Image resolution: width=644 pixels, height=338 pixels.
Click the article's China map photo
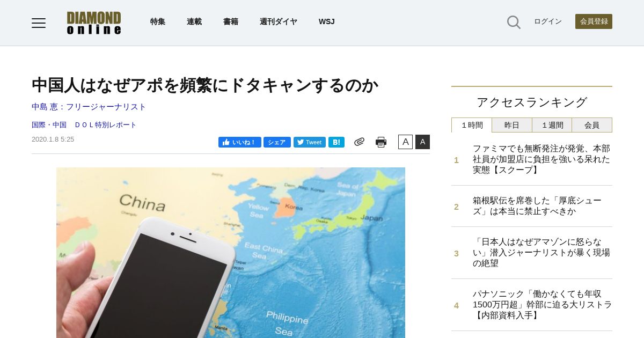(231, 253)
